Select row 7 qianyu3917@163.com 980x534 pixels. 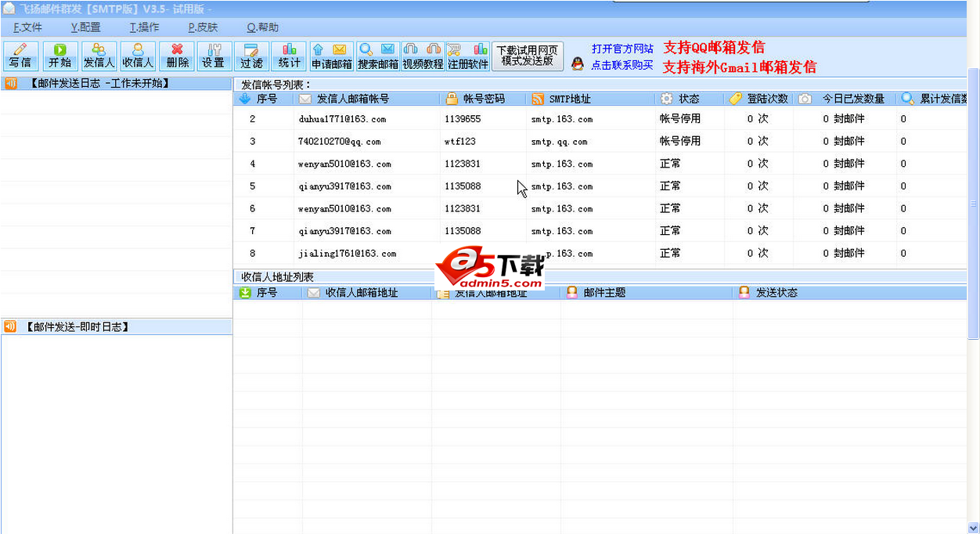click(x=600, y=231)
